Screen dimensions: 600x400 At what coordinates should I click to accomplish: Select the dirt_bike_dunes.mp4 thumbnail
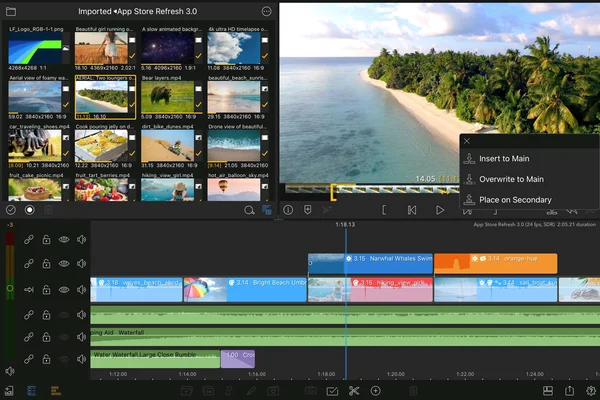pos(168,145)
